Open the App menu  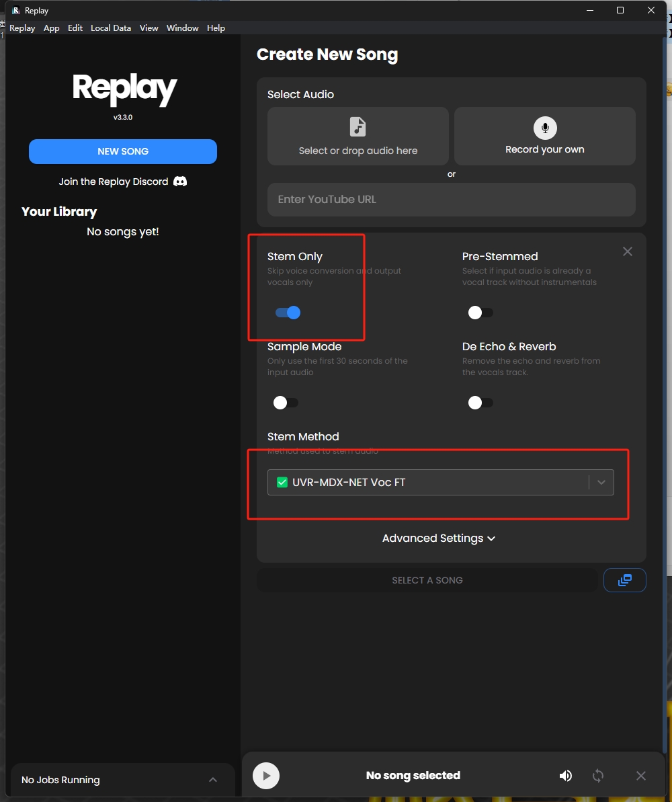point(51,28)
